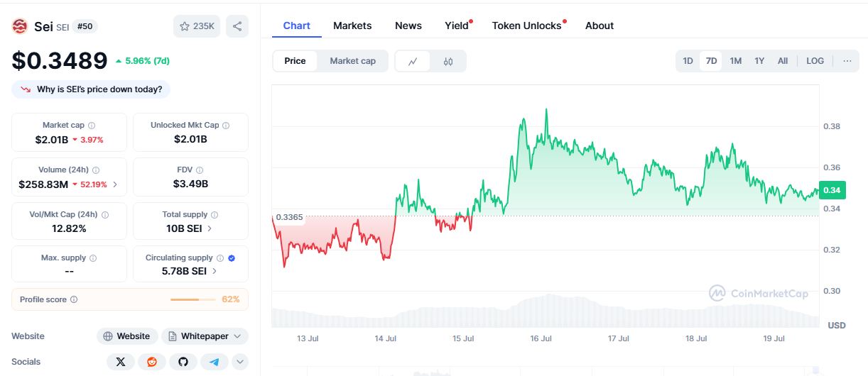Open the chart more-options ellipsis
This screenshot has height=376, width=868.
coord(847,61)
